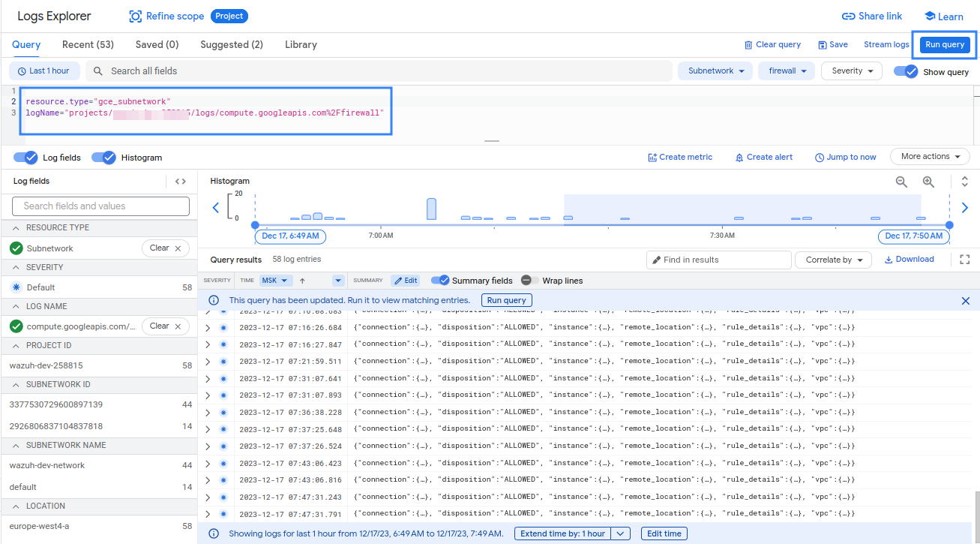Enable Wrap lines in query results
Viewport: 980px width, 544px height.
tap(525, 280)
